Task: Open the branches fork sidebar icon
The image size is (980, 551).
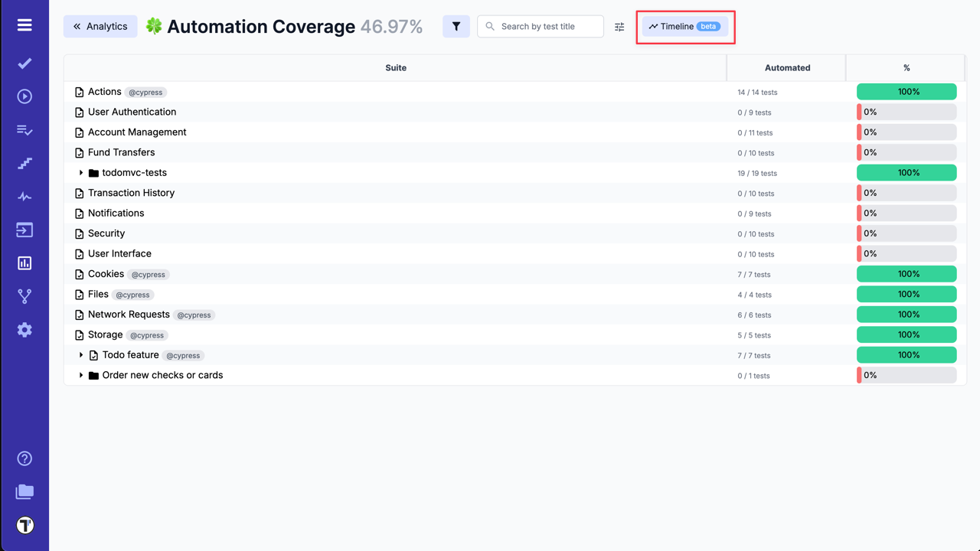Action: click(x=24, y=296)
